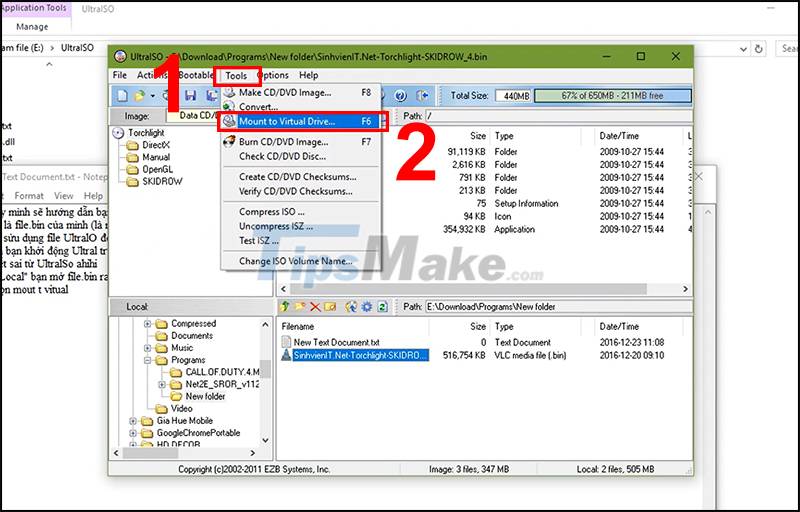Expand the Compressed folder node

tap(147, 324)
